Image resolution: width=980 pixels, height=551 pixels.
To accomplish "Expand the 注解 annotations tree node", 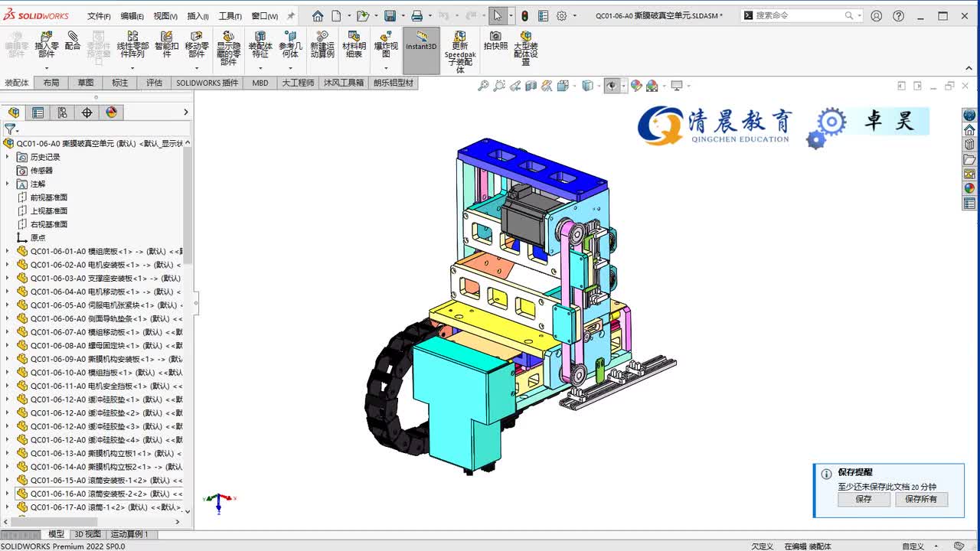I will point(8,184).
